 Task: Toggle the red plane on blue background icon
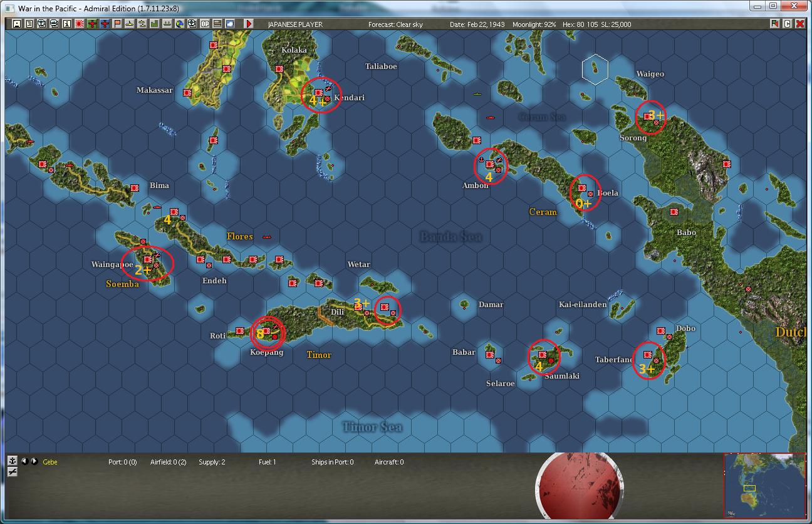[x=105, y=24]
